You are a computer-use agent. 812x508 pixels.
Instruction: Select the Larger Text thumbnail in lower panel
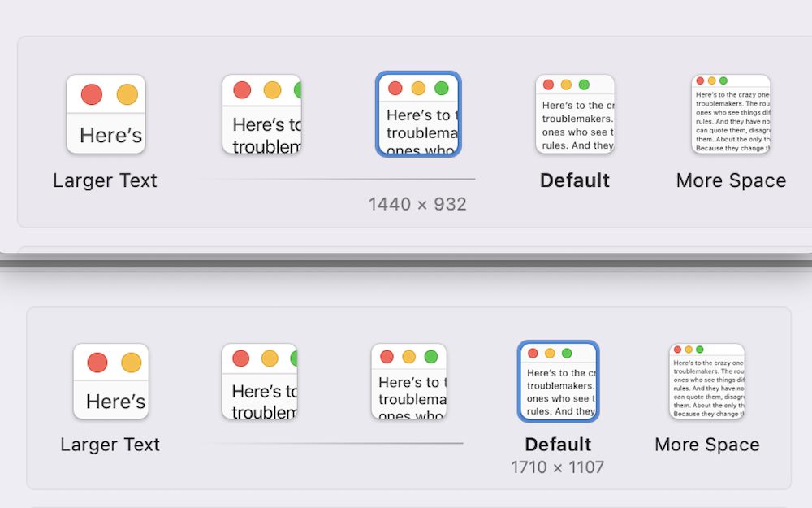111,381
